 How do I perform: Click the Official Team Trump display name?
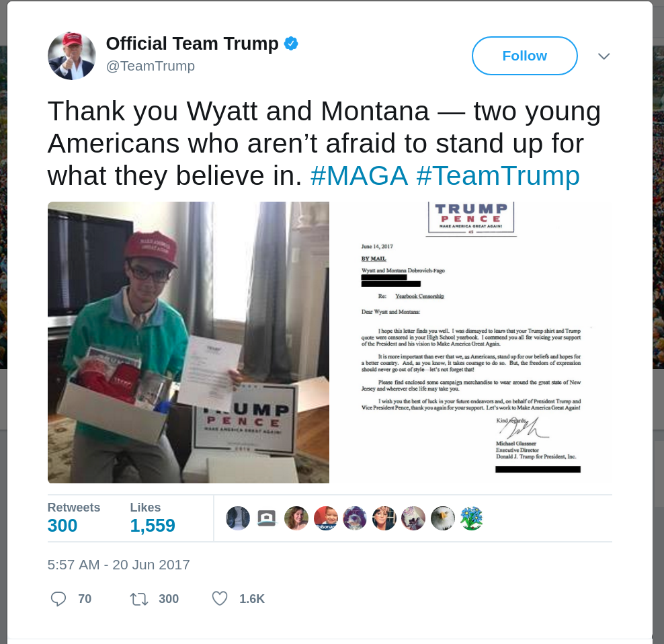192,43
